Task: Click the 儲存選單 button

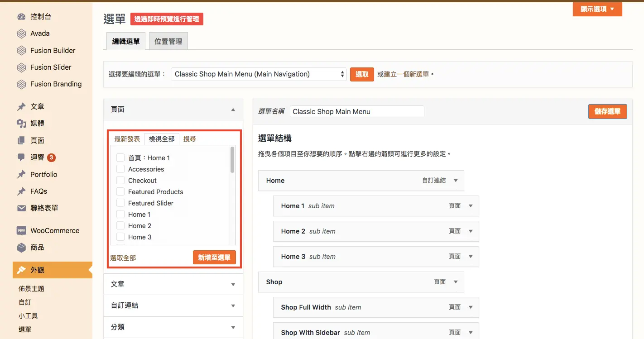Action: pyautogui.click(x=607, y=111)
